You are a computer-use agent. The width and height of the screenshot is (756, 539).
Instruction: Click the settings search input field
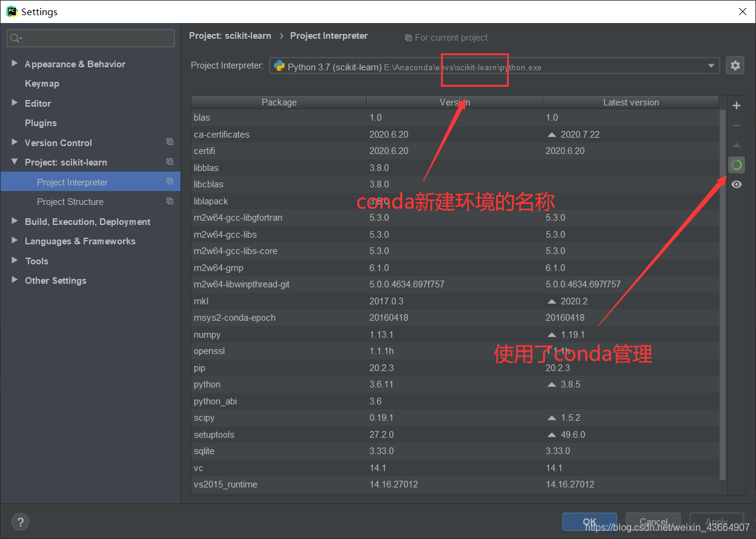(x=91, y=38)
